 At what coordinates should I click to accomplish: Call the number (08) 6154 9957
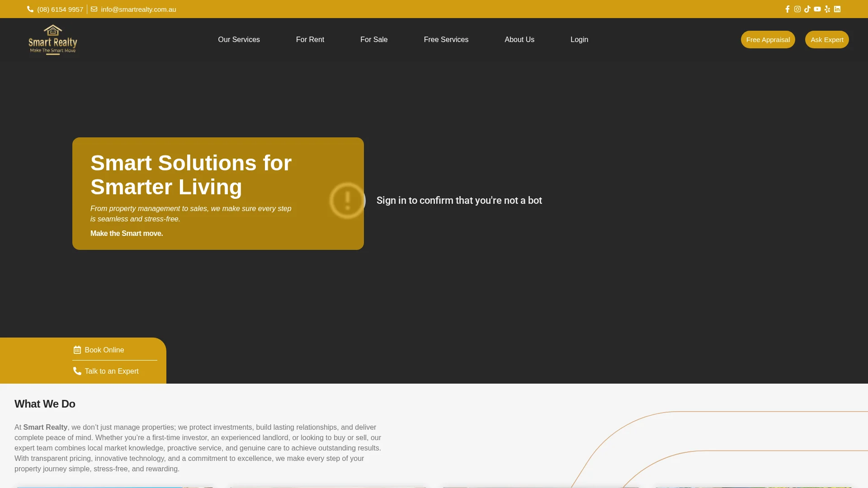(x=60, y=9)
